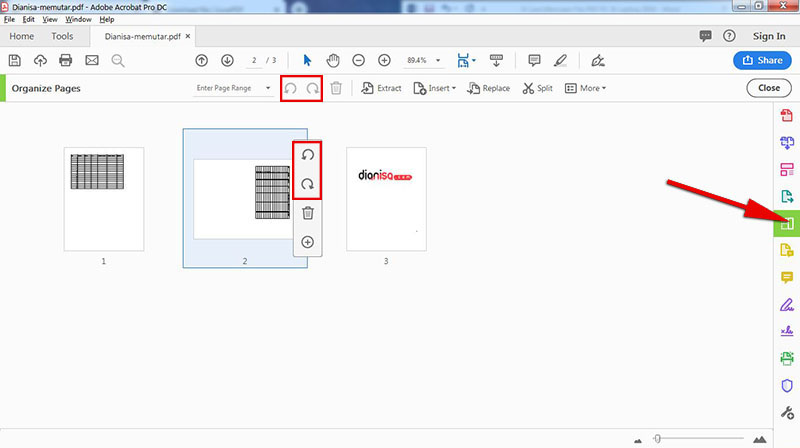Rotate page 2 counterclockwise from the thumbnail popup
This screenshot has height=448, width=800.
pos(307,155)
